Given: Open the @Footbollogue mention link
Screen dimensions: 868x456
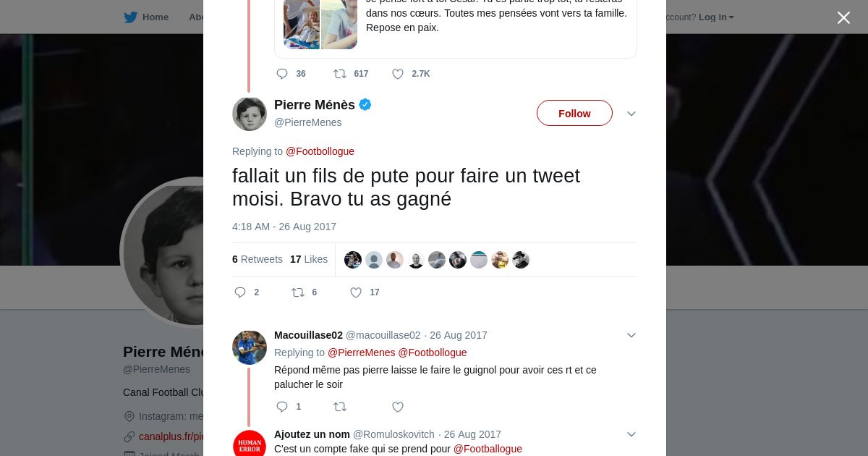Looking at the screenshot, I should [320, 151].
